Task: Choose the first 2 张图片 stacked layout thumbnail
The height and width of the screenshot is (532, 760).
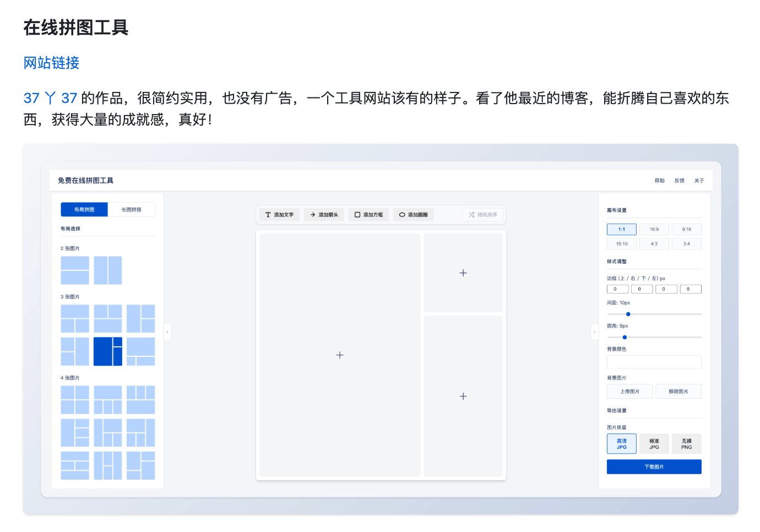Action: [x=75, y=270]
